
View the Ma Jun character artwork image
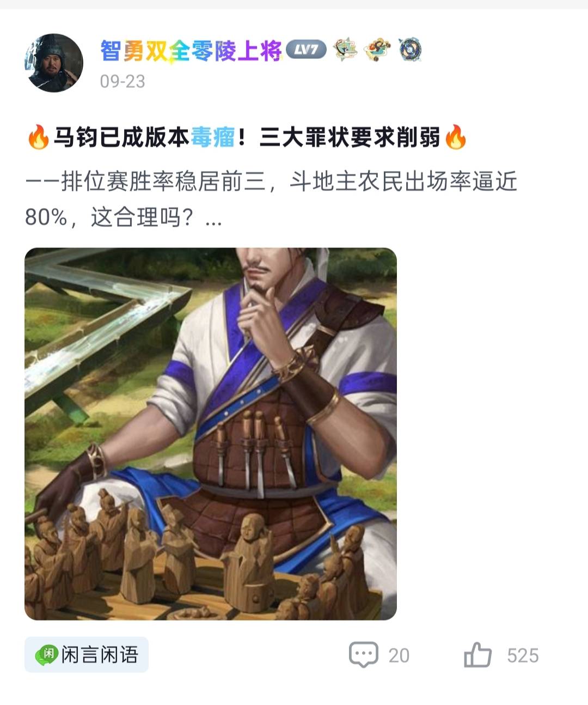click(x=211, y=434)
